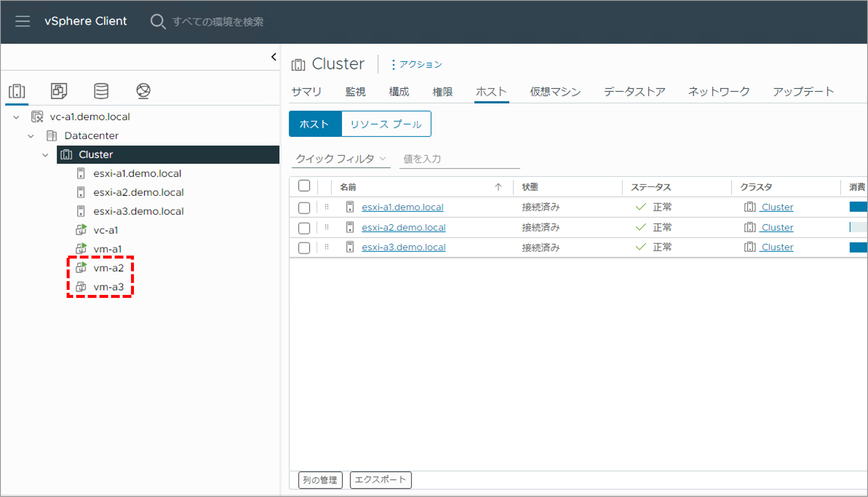Open the 仮想マシン tab

(555, 92)
